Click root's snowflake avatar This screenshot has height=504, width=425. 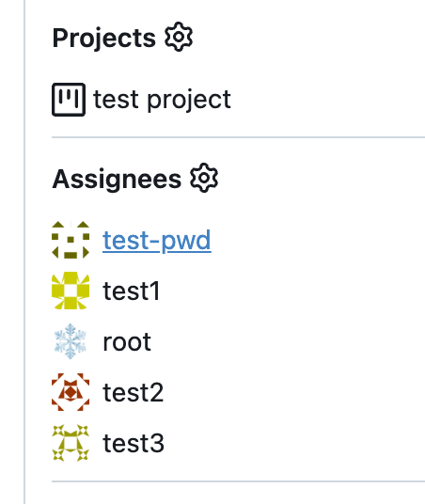71,341
